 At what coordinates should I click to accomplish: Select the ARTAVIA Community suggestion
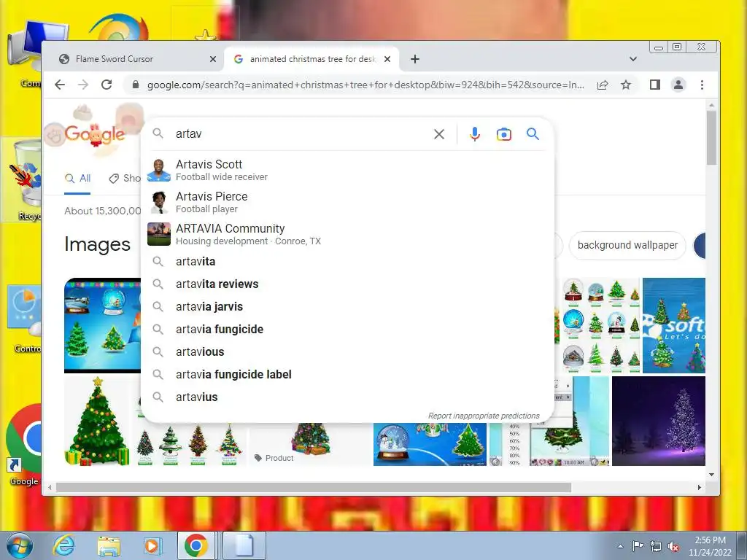point(348,234)
